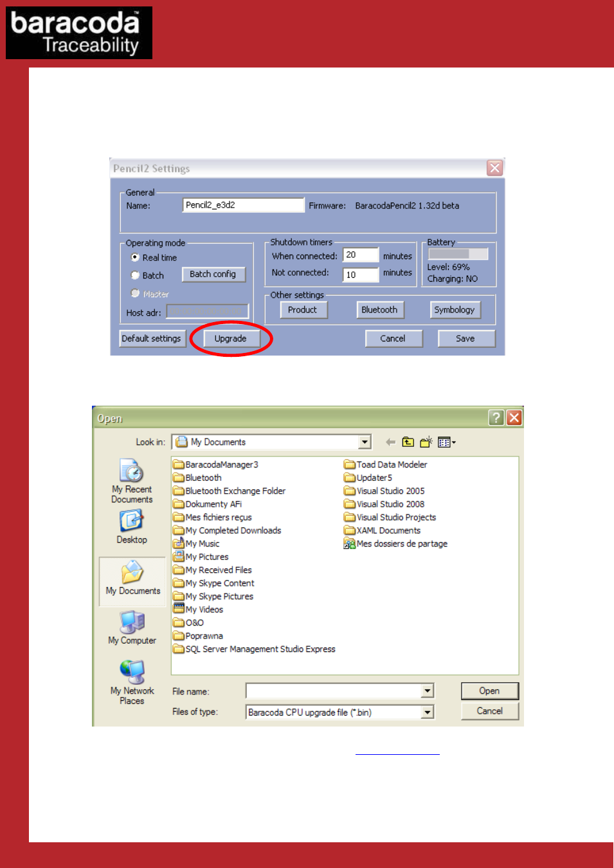The height and width of the screenshot is (868, 614).
Task: Select Batch operating mode
Action: click(x=135, y=275)
